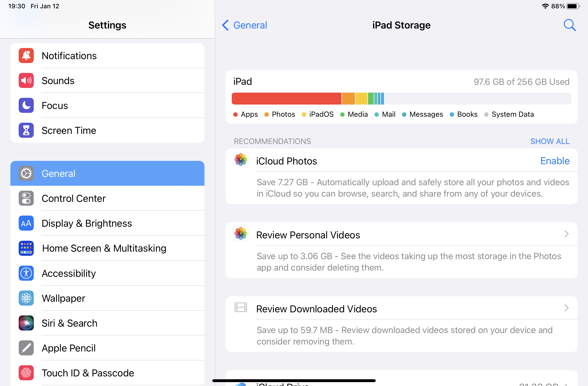The width and height of the screenshot is (588, 386).
Task: Open Touch ID & Passcode settings
Action: point(107,373)
